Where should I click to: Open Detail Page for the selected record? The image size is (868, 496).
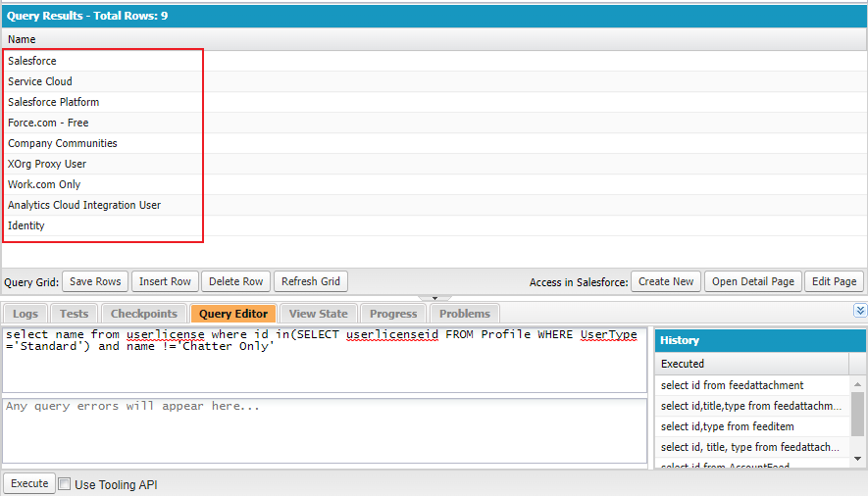(x=752, y=281)
